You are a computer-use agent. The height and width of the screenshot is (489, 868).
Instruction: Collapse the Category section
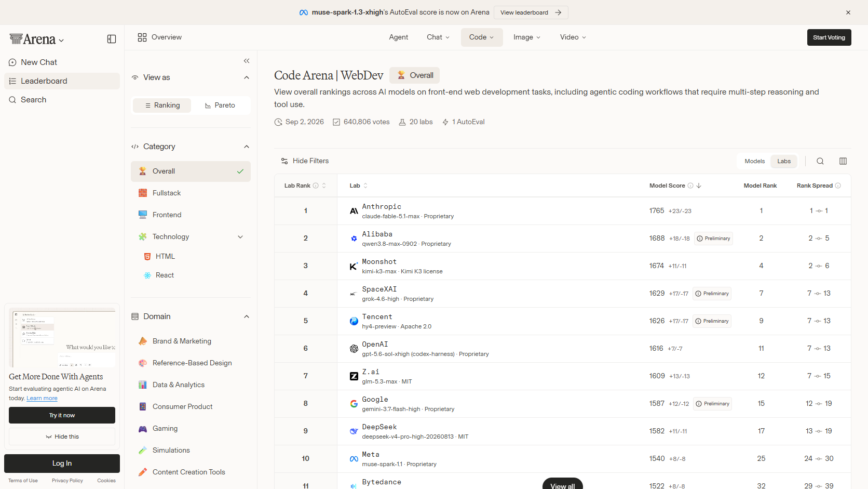[x=247, y=147]
